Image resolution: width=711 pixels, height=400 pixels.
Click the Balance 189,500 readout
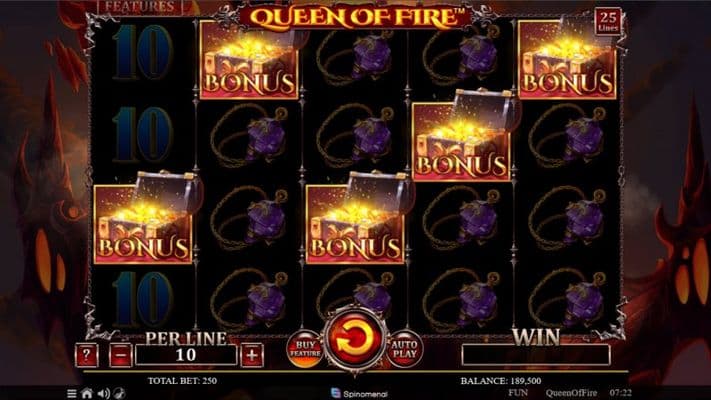[501, 380]
